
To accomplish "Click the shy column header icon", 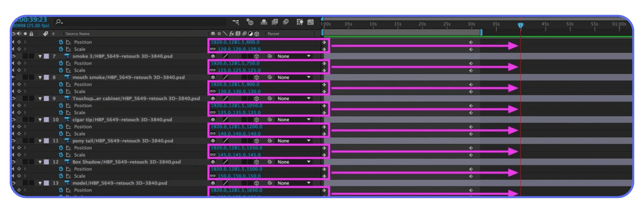I will coord(213,33).
